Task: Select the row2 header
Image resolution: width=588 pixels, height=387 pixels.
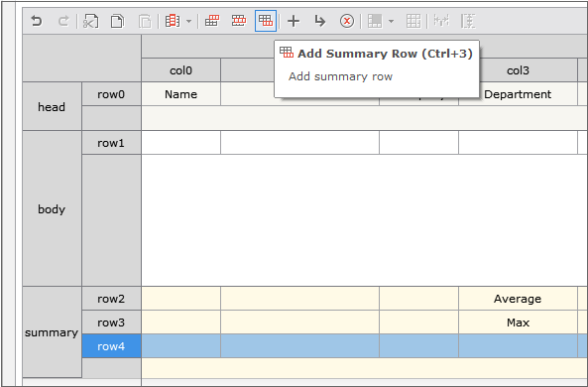Action: [x=111, y=299]
